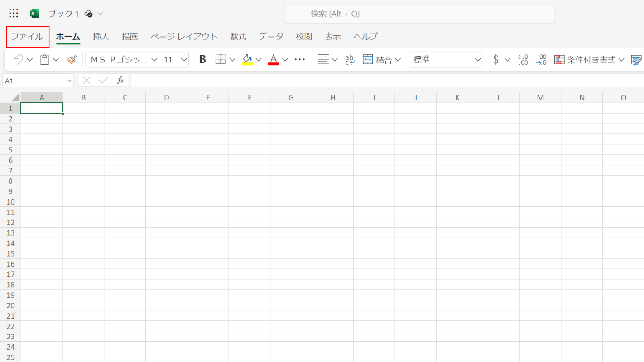Viewport: 644px width, 362px height.
Task: Expand the font name dropdown
Action: click(x=154, y=59)
